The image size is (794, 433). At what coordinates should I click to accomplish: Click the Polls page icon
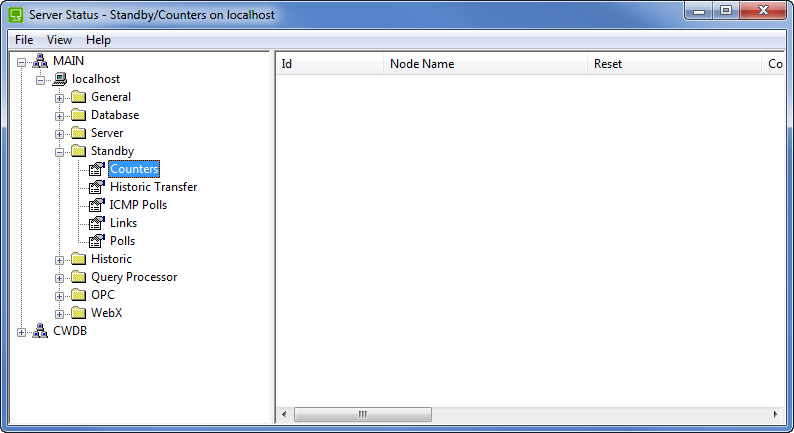tap(97, 241)
